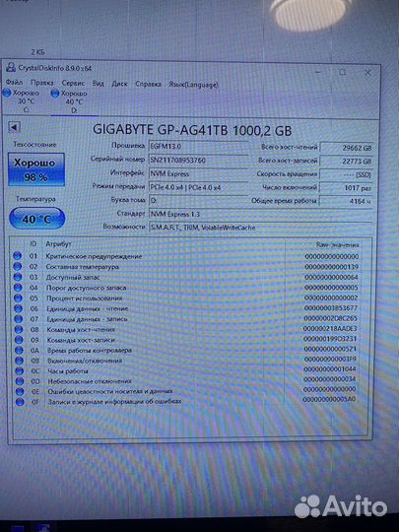Viewport: 399px width, 532px height.
Task: Click the host reads value 29662 GB
Action: click(x=347, y=148)
